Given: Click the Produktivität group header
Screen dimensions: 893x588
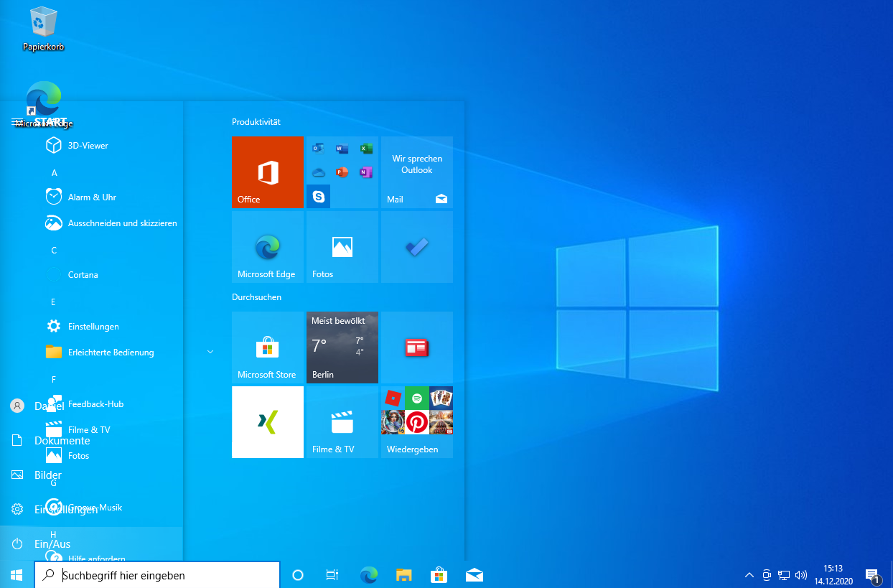Looking at the screenshot, I should (x=256, y=122).
